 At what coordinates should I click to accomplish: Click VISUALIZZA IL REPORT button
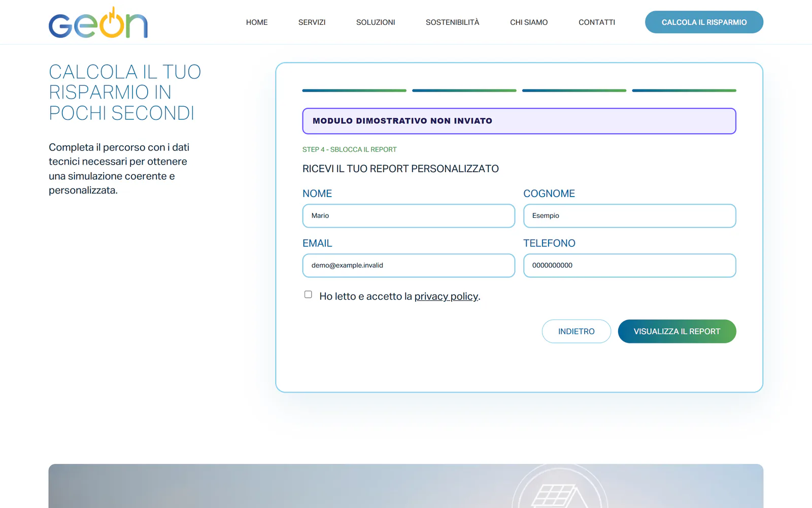click(x=677, y=331)
